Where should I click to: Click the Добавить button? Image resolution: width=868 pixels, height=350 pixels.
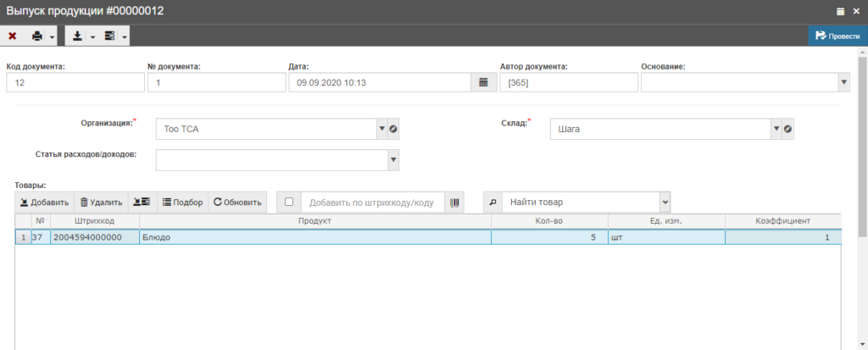click(x=45, y=203)
